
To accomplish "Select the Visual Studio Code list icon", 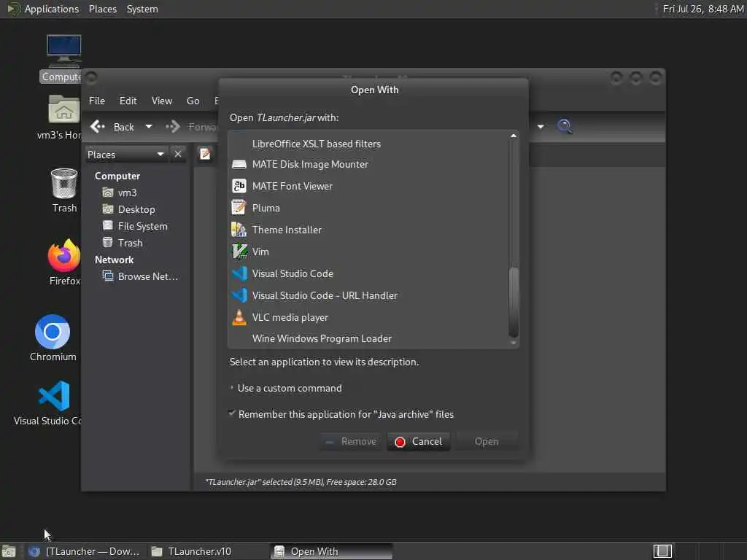I will [239, 273].
